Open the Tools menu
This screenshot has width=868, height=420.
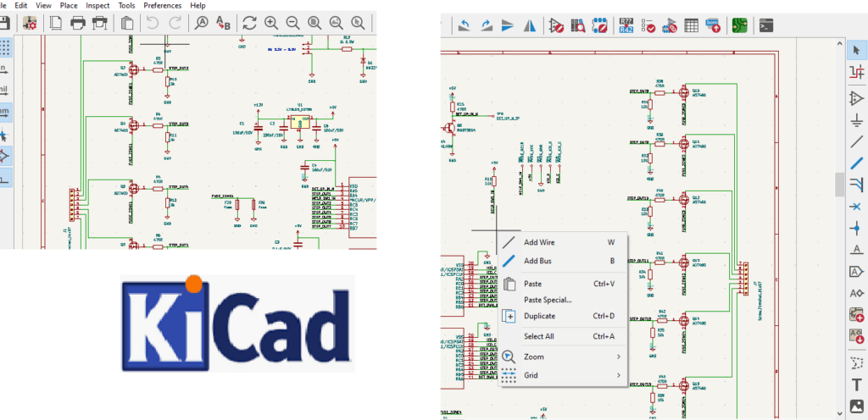click(x=127, y=5)
